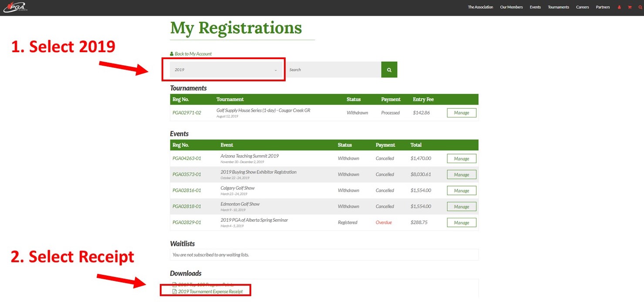Go to Tournaments in top navigation
644x307 pixels.
click(558, 7)
